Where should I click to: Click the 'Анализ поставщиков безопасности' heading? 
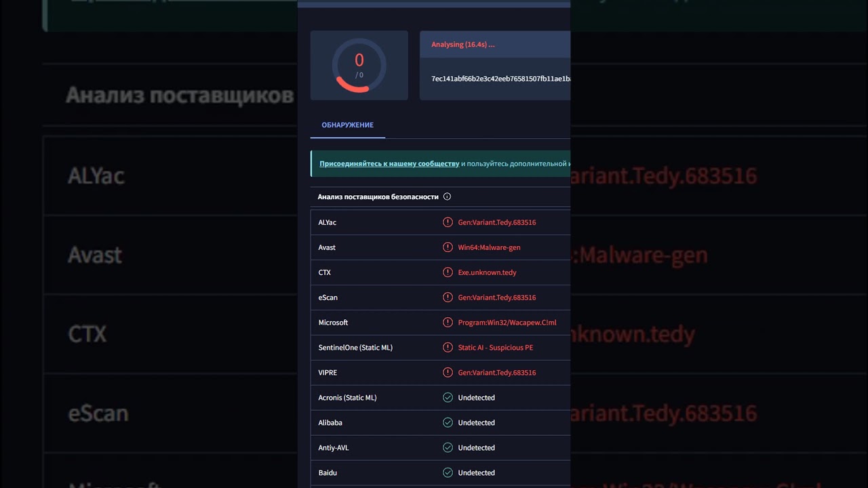(x=378, y=197)
